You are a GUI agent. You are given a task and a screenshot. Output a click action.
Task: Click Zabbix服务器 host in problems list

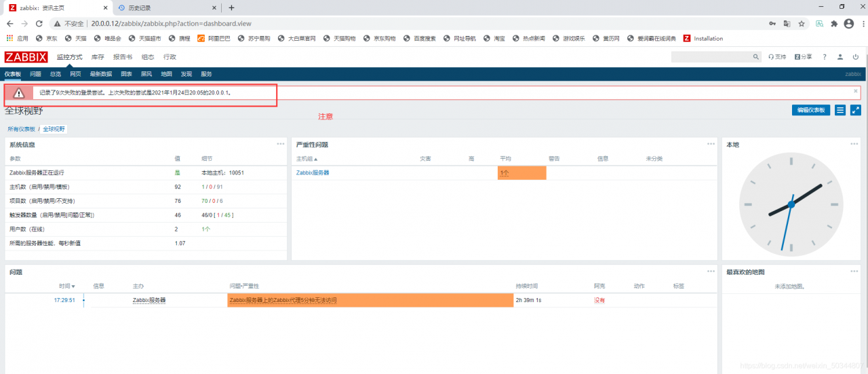click(x=149, y=300)
